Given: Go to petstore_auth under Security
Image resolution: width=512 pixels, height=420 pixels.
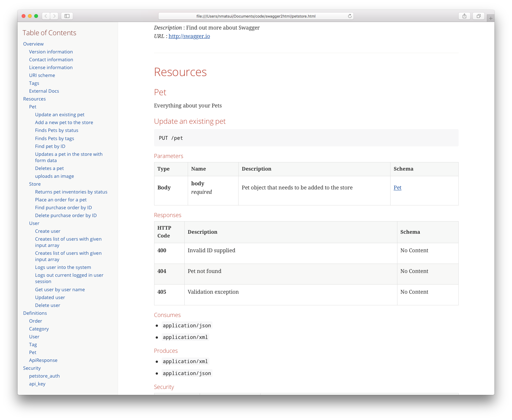Looking at the screenshot, I should point(44,376).
